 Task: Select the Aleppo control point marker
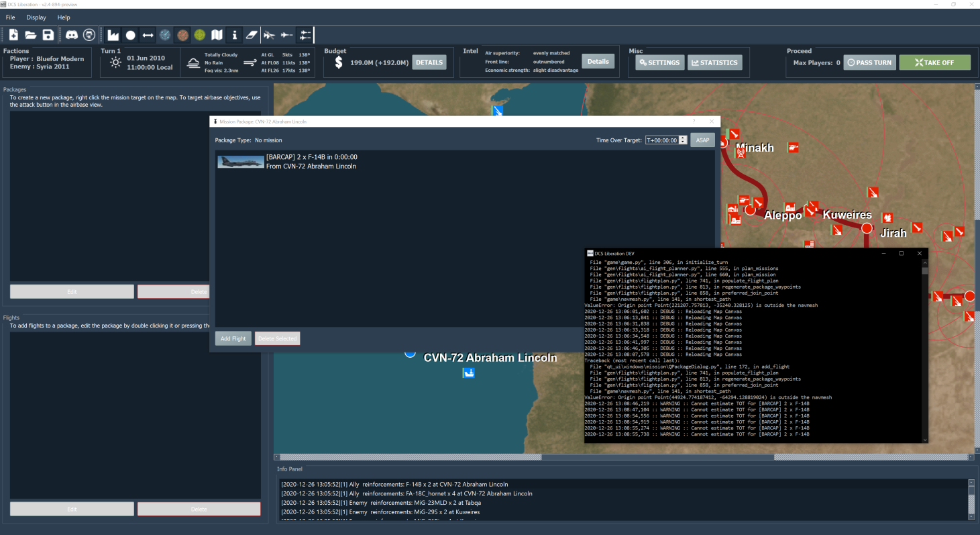[x=751, y=210]
